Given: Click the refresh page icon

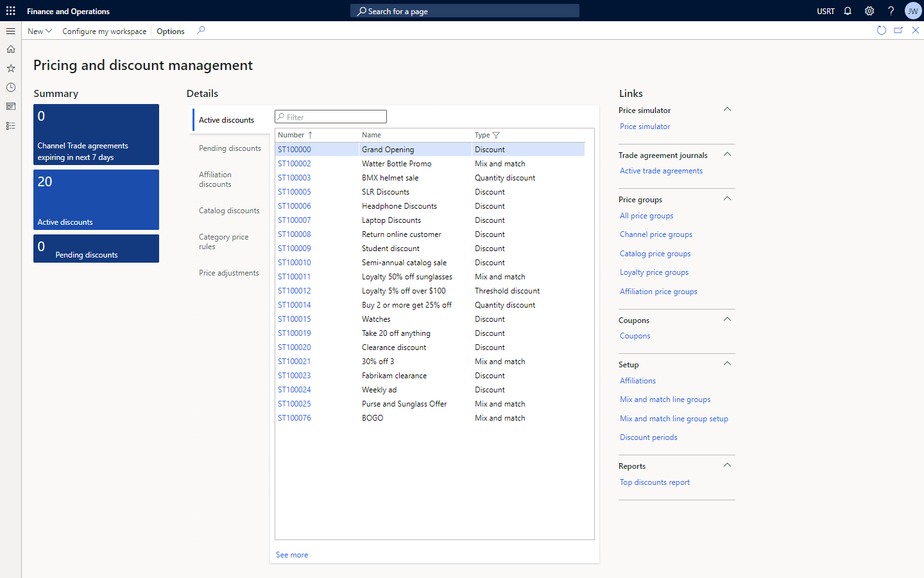Looking at the screenshot, I should [881, 30].
